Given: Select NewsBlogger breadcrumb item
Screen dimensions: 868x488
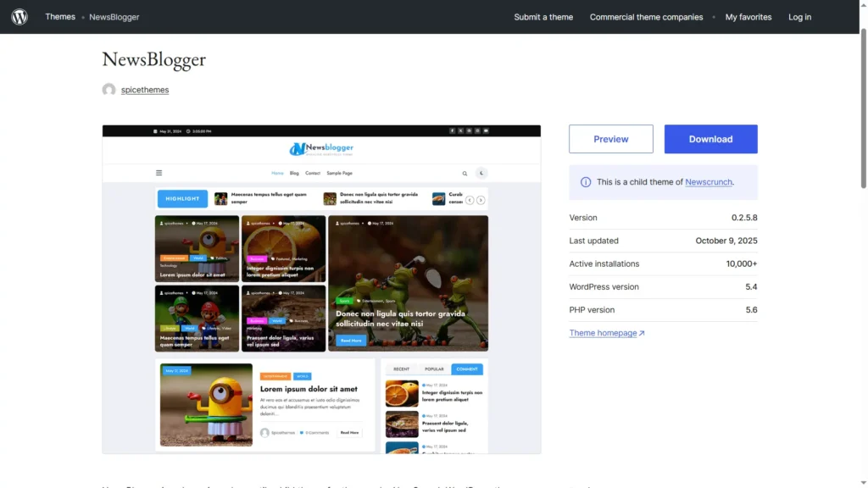Looking at the screenshot, I should pos(114,17).
